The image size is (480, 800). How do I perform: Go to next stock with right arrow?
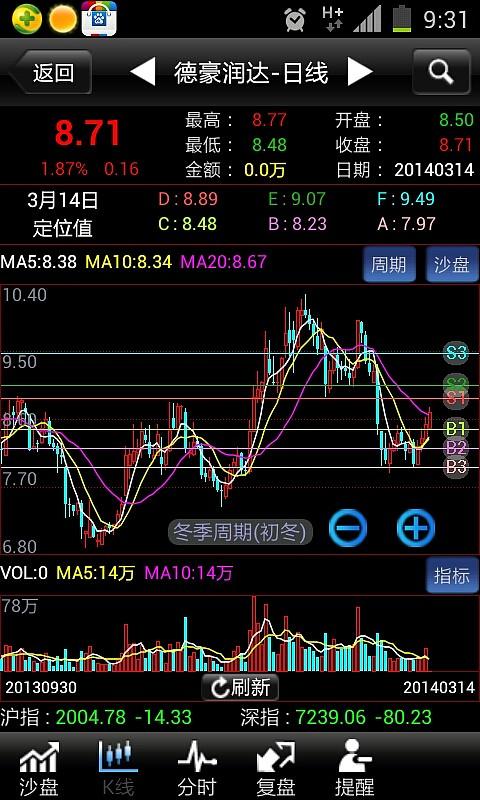pos(360,72)
